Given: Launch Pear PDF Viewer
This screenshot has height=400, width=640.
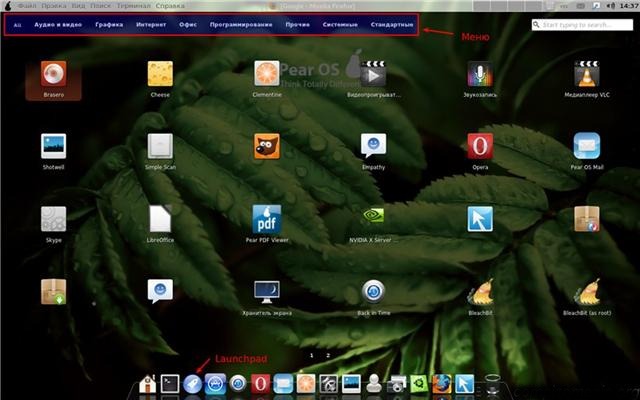Looking at the screenshot, I should point(267,219).
